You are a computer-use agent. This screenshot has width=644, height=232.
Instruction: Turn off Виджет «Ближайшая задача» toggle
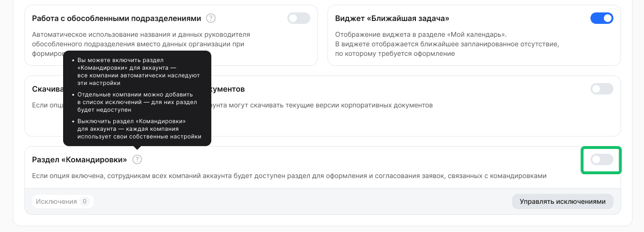(x=602, y=19)
